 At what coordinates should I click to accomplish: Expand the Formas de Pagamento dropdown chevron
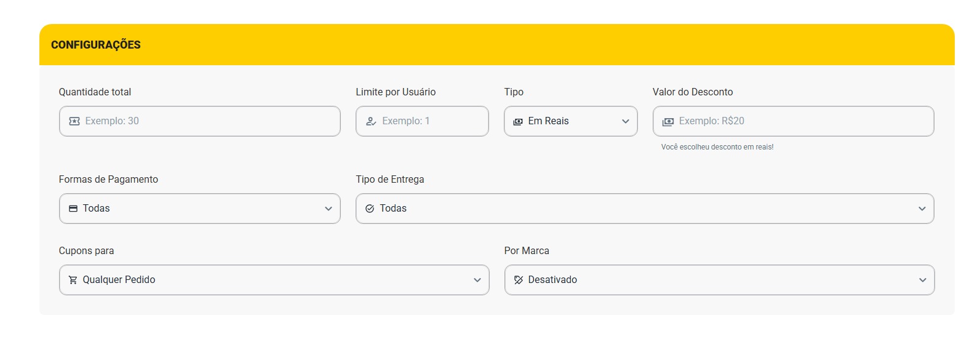pyautogui.click(x=329, y=209)
